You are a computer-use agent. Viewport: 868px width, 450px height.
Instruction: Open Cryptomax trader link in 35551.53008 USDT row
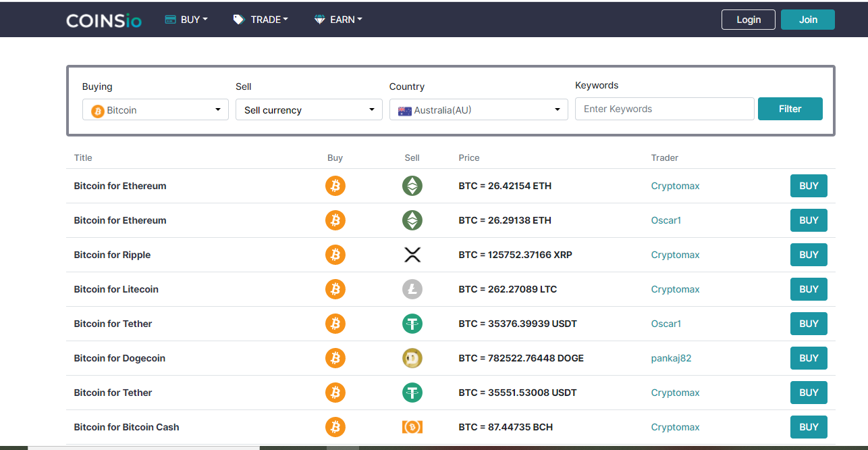(675, 393)
